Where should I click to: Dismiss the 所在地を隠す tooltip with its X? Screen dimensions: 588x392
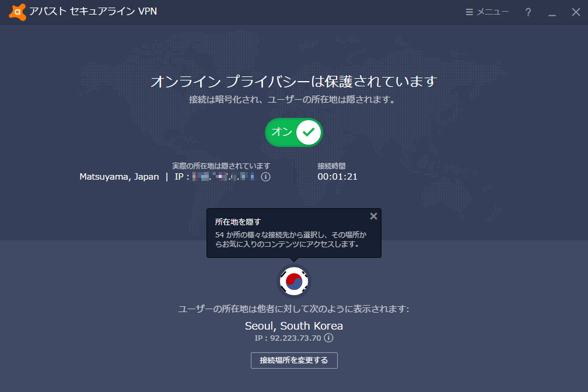373,216
